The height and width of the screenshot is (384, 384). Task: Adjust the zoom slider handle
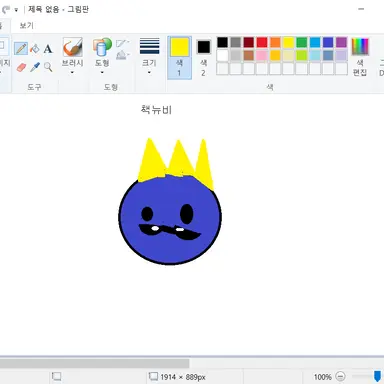pos(377,376)
